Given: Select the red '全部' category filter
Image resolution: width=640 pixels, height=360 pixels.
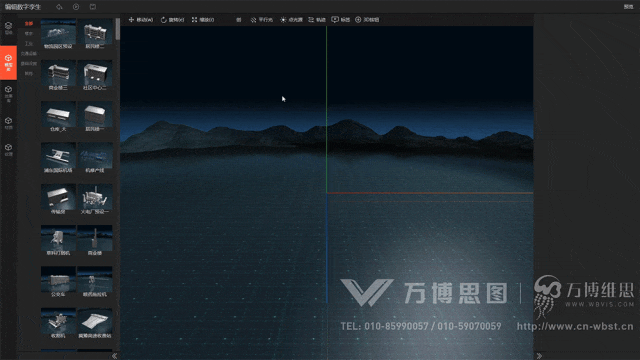Looking at the screenshot, I should (x=29, y=24).
